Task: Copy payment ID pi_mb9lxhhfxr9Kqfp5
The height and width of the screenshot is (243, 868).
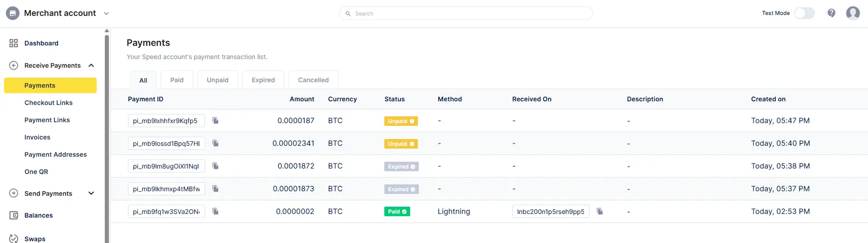Action: tap(216, 120)
